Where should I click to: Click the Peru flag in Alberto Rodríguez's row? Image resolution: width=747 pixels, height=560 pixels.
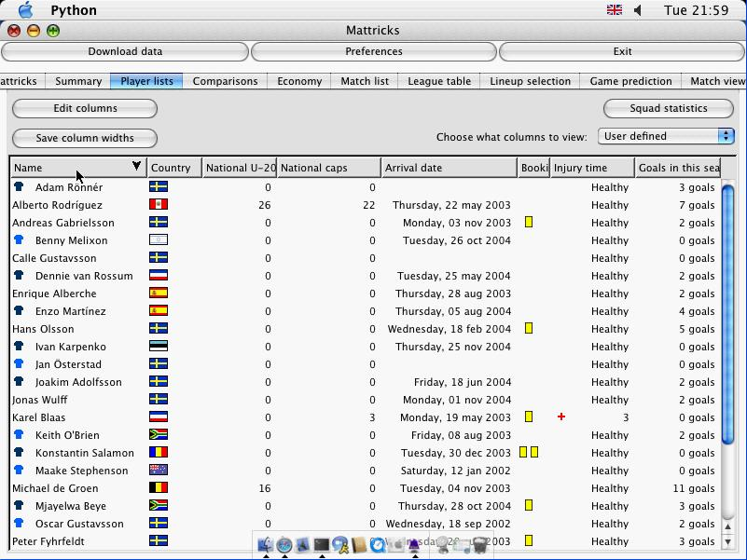click(x=159, y=204)
